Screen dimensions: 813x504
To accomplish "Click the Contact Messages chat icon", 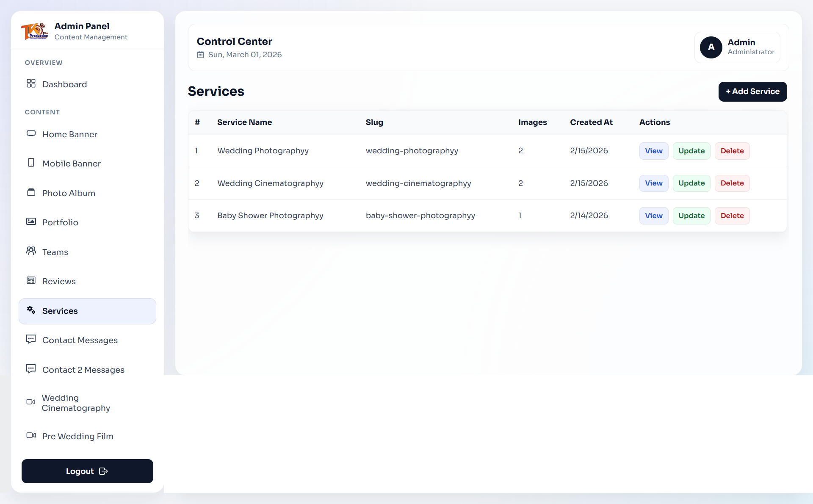I will [x=31, y=339].
